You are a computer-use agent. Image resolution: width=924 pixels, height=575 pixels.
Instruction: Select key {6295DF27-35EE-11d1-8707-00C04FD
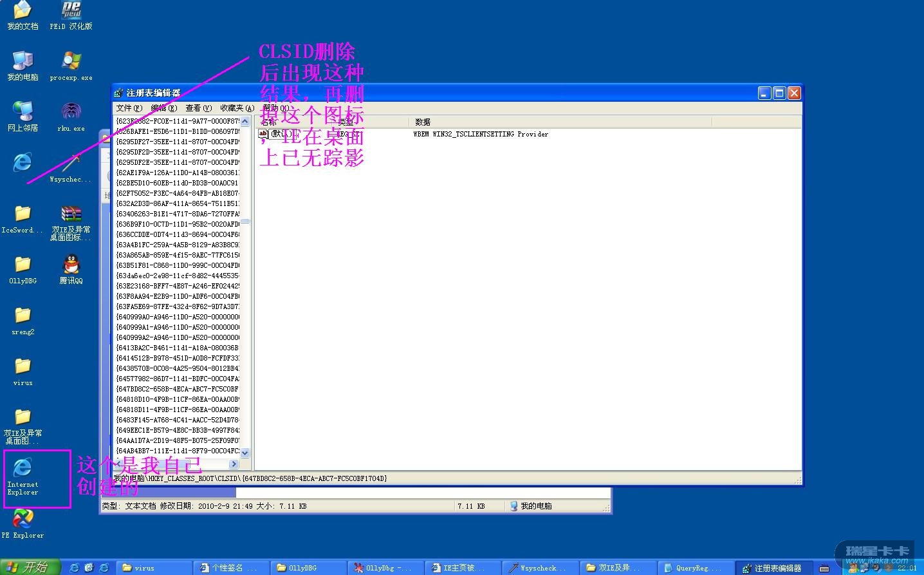(178, 142)
